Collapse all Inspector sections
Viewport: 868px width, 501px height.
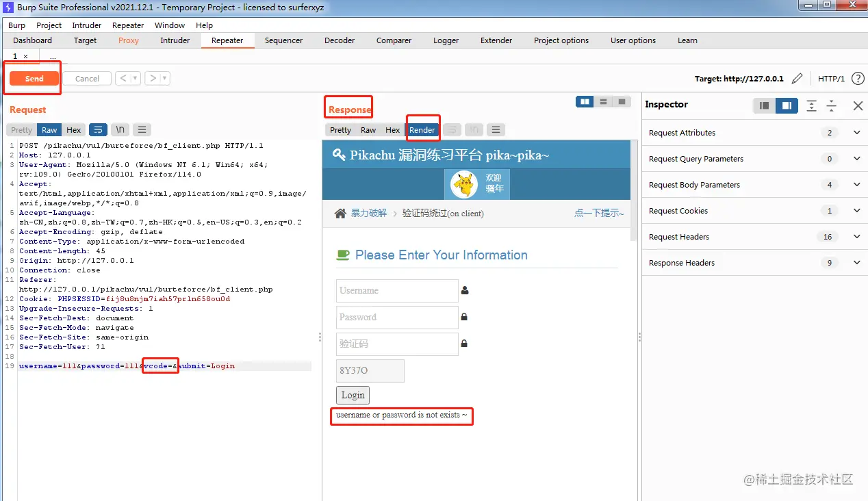coord(832,105)
